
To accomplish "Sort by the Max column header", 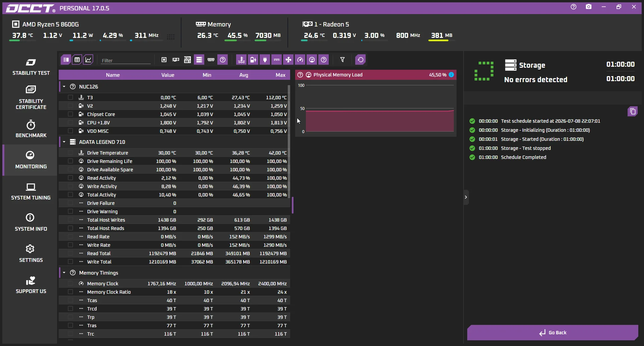I will 280,75.
